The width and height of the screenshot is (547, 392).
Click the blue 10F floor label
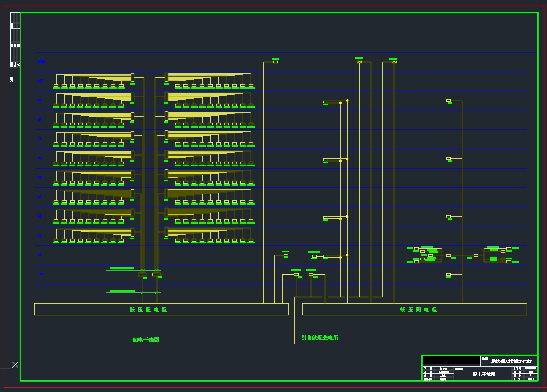pos(41,81)
